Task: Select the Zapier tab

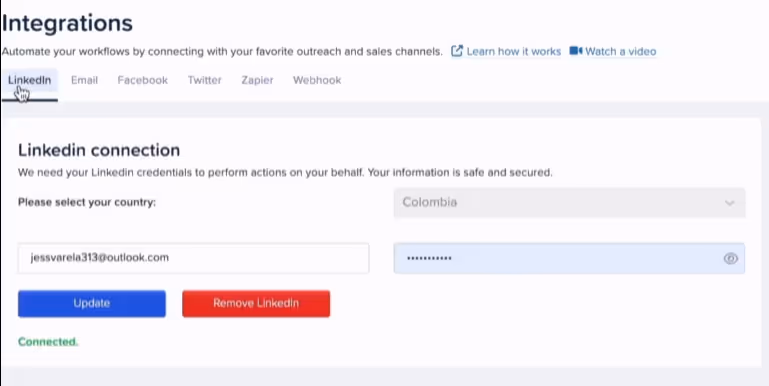Action: pyautogui.click(x=257, y=80)
